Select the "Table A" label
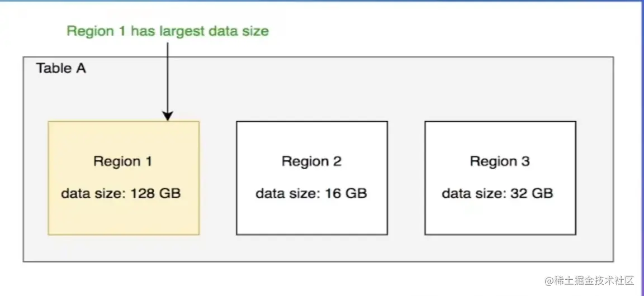Image resolution: width=644 pixels, height=296 pixels. click(61, 69)
